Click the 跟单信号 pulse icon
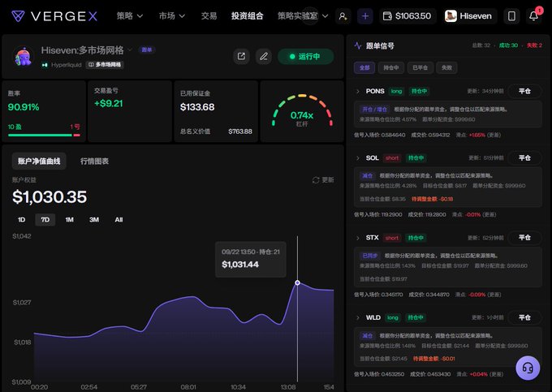This screenshot has height=392, width=552. click(358, 45)
